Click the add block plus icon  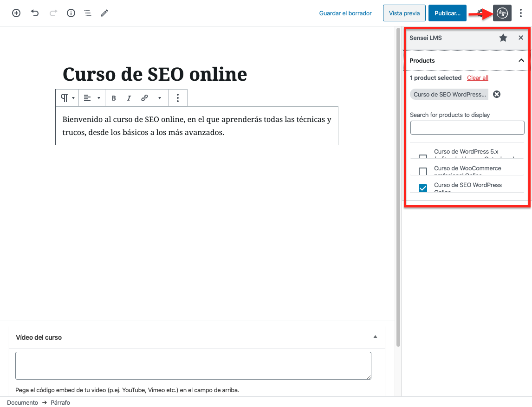point(16,13)
